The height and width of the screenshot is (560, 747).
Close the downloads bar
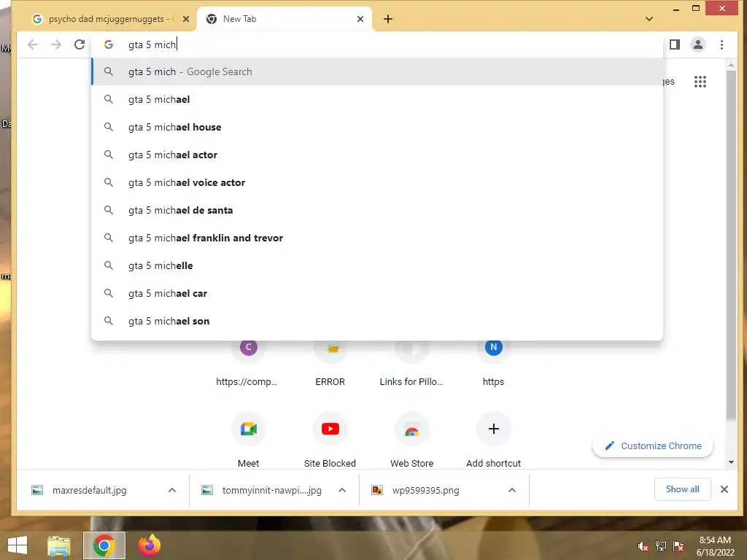coord(724,489)
